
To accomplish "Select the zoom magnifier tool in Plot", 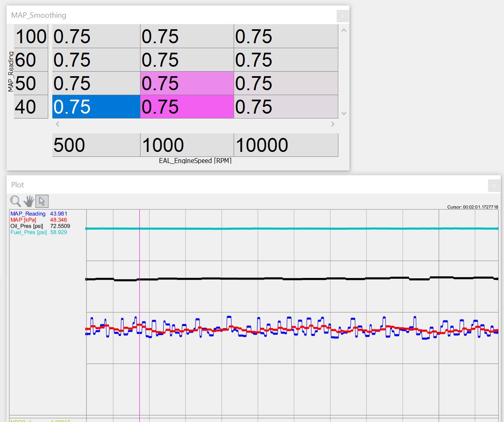I will (16, 201).
